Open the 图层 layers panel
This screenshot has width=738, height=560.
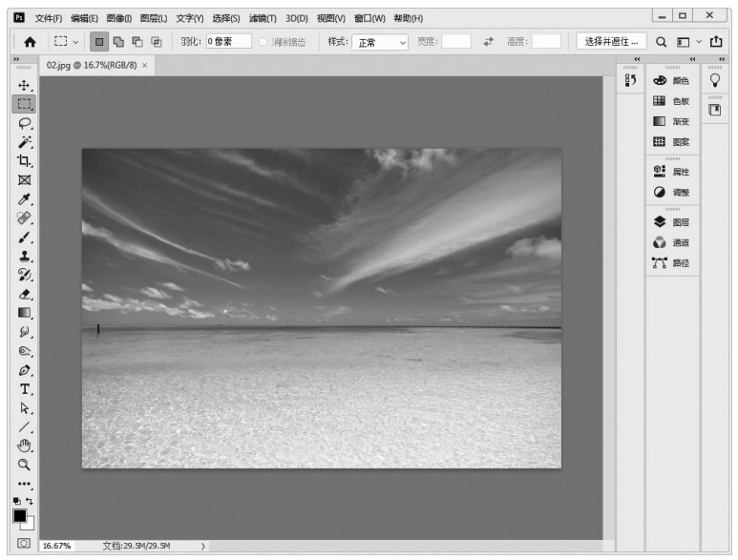tap(672, 221)
